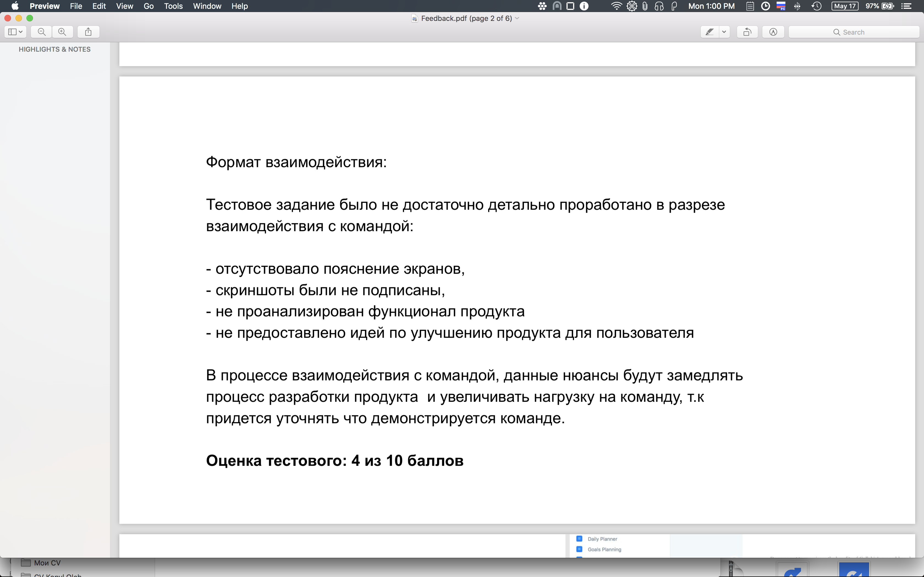Show the Markup Toolbar icon
The image size is (924, 577).
(x=773, y=32)
